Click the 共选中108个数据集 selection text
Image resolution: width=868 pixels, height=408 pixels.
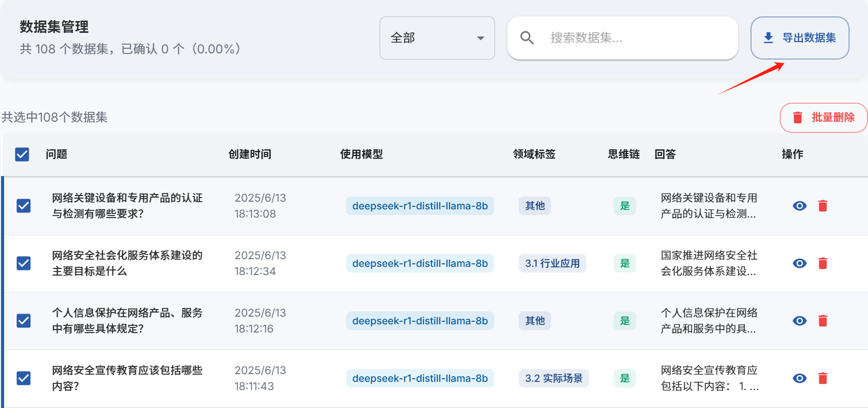click(x=54, y=118)
